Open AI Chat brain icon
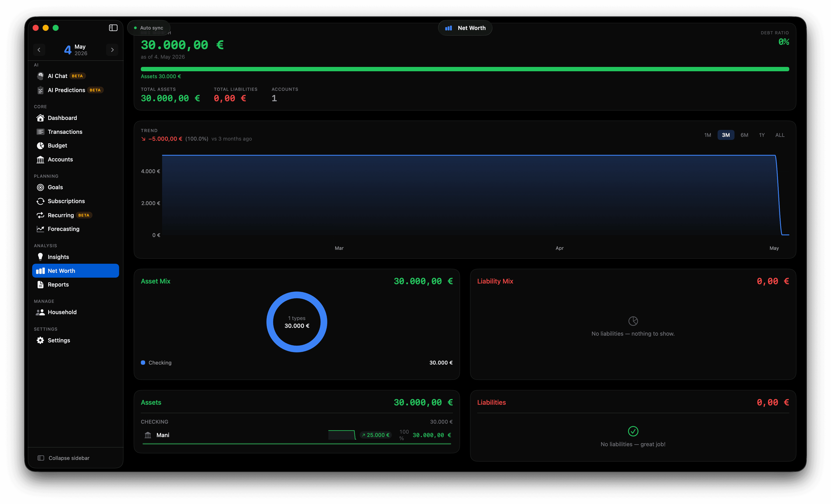 click(x=40, y=76)
